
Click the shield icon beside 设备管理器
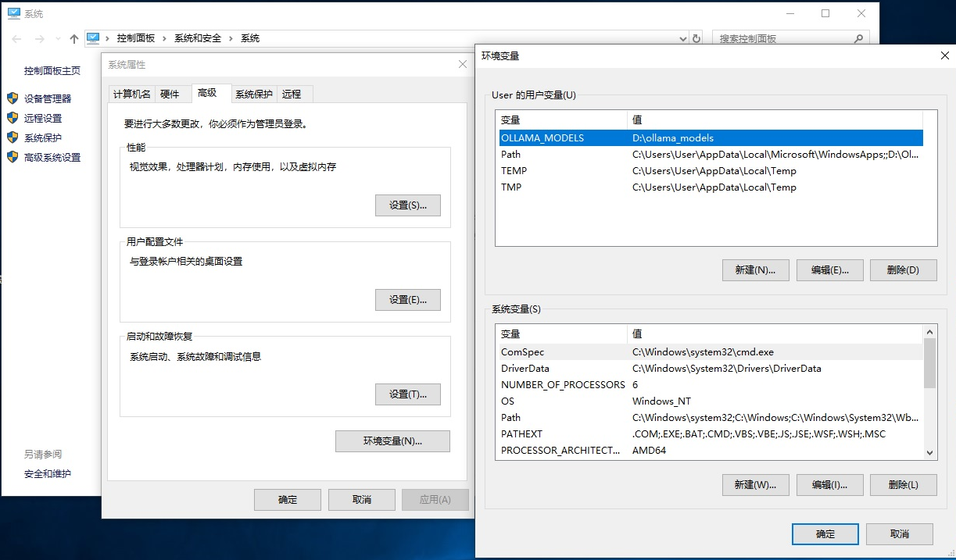[x=13, y=98]
